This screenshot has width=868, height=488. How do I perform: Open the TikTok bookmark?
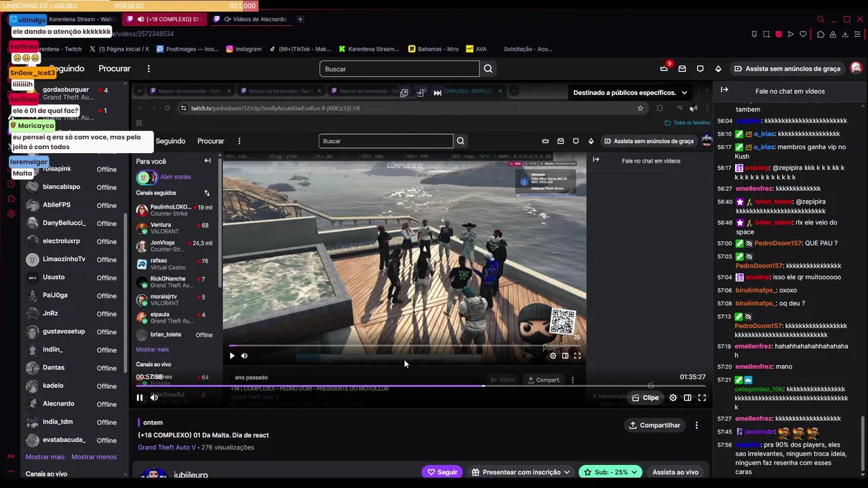tap(300, 49)
